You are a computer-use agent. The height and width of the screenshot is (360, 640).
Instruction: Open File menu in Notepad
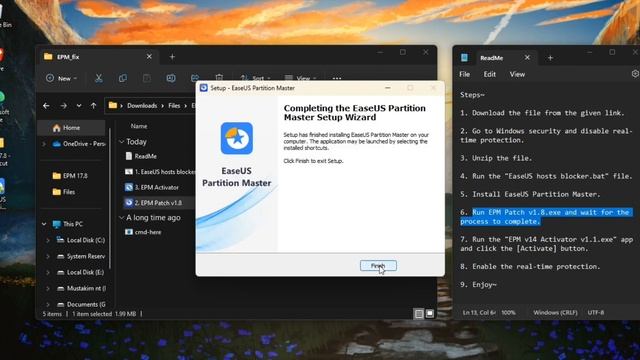click(x=464, y=74)
